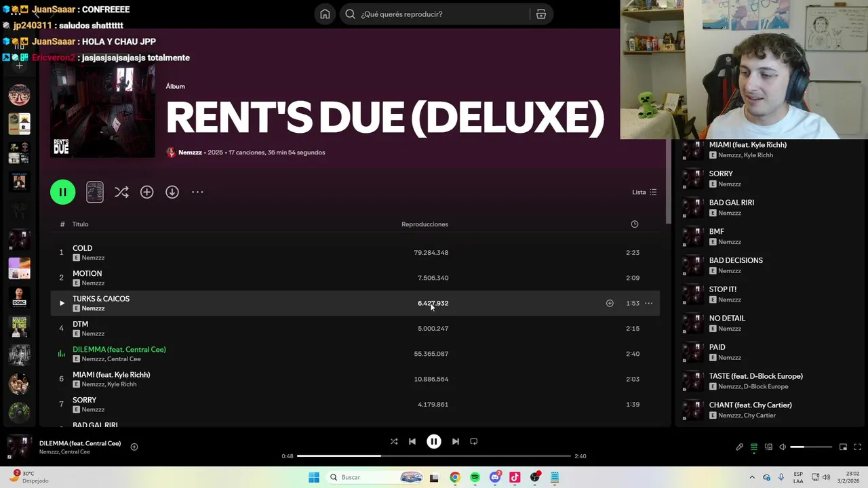This screenshot has height=488, width=868.
Task: Toggle the green queue button
Action: coord(754,447)
